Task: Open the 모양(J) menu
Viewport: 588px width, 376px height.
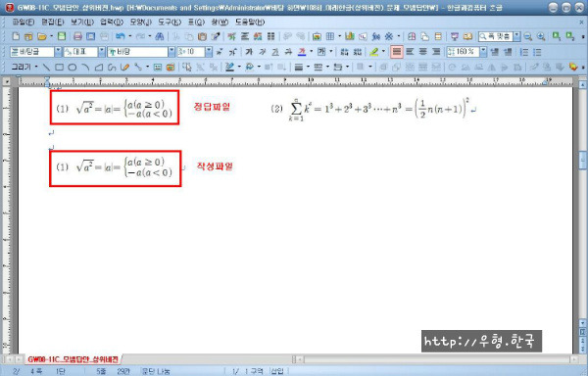Action: point(140,23)
